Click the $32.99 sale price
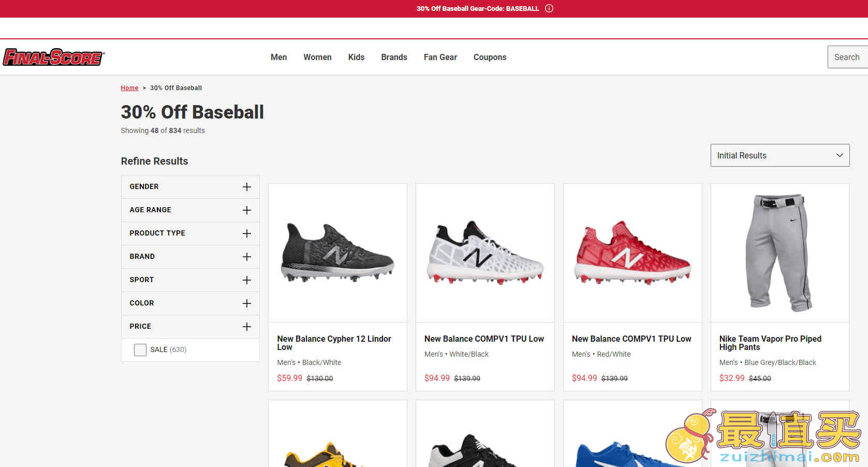868x467 pixels. (732, 378)
